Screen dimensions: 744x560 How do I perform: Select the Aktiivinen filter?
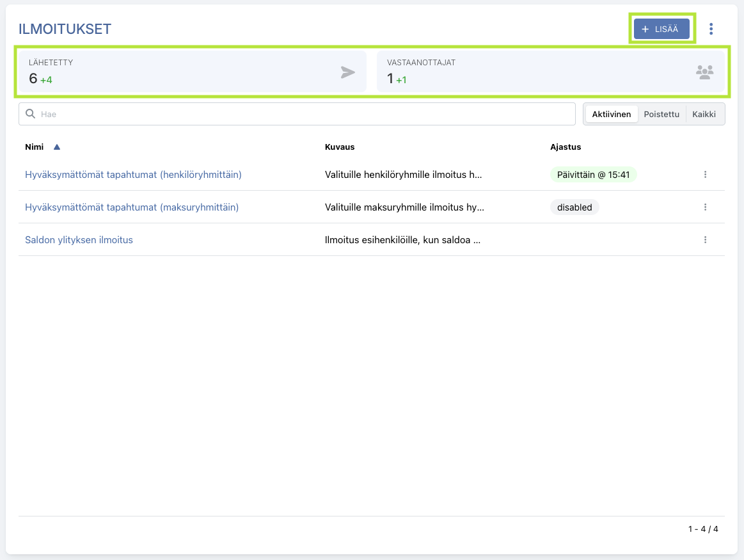[612, 115]
